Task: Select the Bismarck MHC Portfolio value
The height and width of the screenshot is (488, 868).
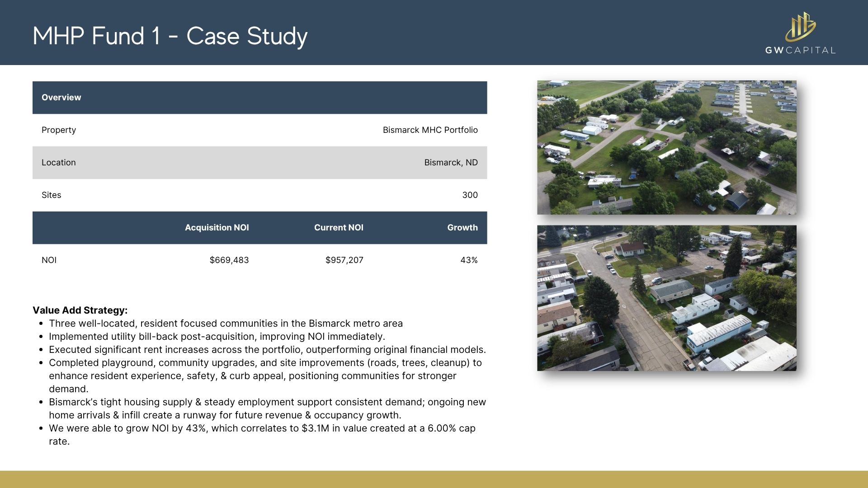Action: pos(430,130)
